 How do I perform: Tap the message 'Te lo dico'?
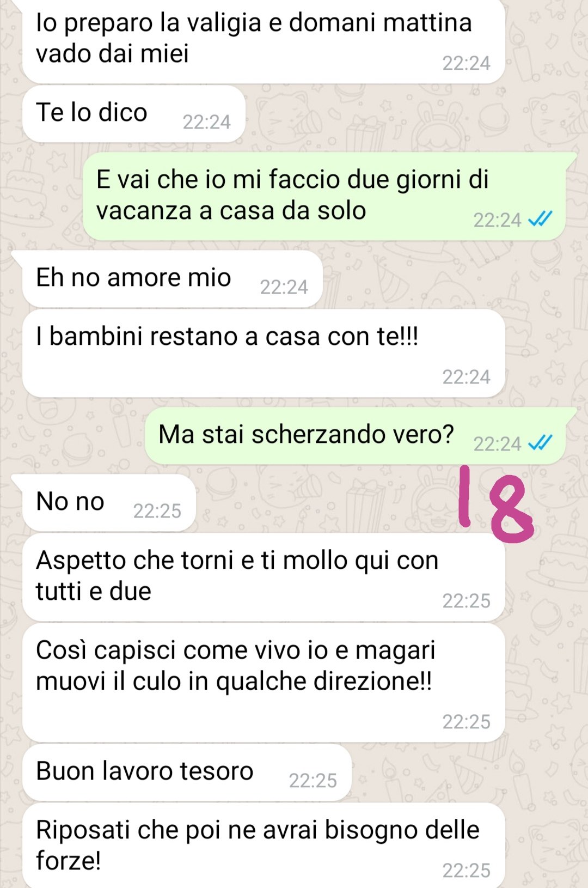(x=133, y=114)
